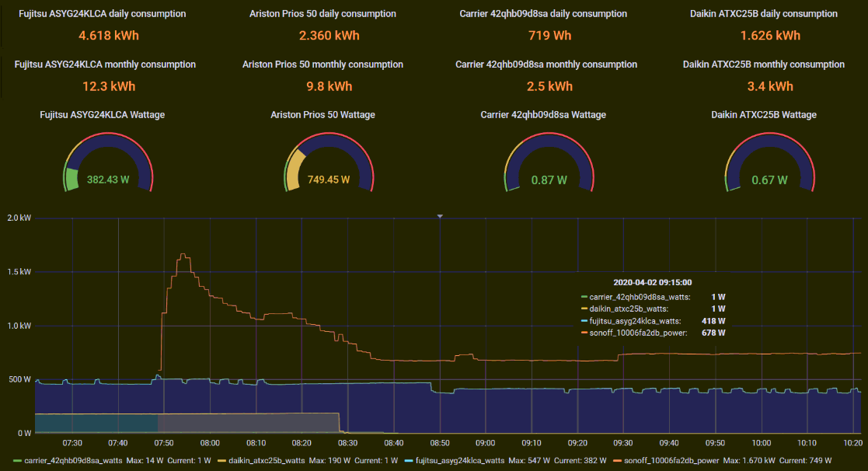Click the sonoff Max: 1.670 kW legend value
Image resolution: width=868 pixels, height=471 pixels.
tap(749, 460)
